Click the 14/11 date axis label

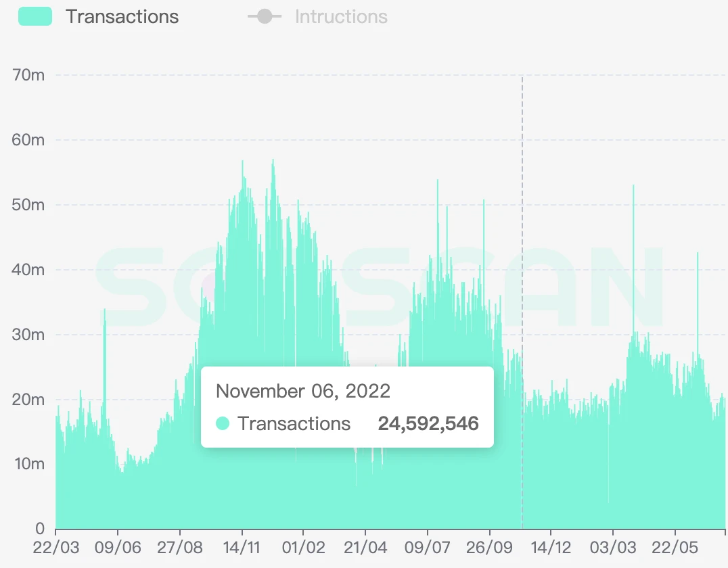point(242,546)
